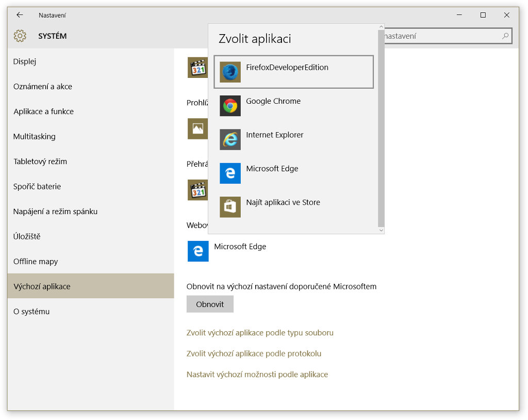Choose FirefoxDeveloperEdition as default app

(x=293, y=72)
